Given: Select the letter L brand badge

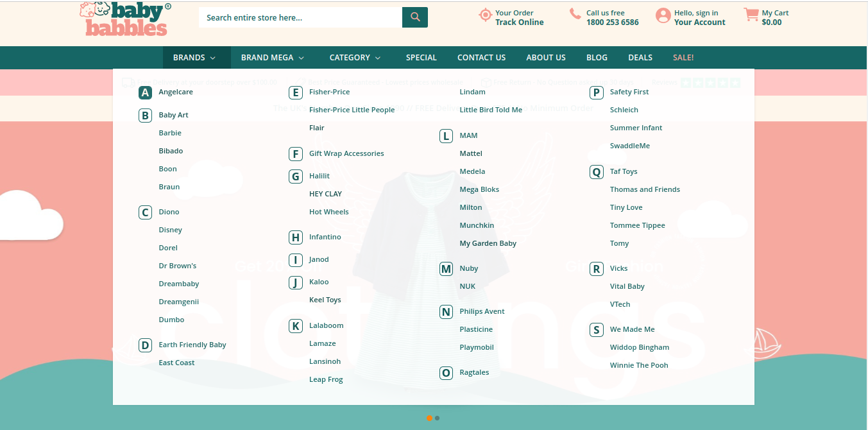Looking at the screenshot, I should 447,136.
